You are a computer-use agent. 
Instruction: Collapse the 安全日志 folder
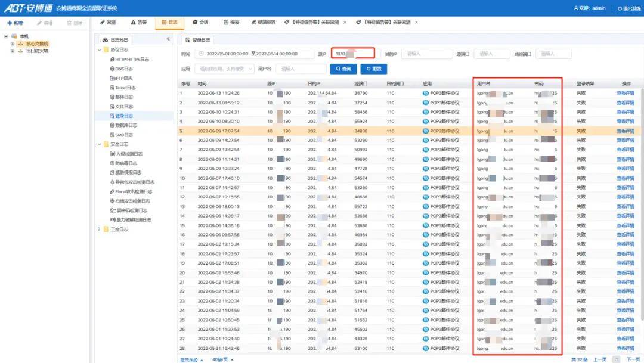tap(100, 144)
